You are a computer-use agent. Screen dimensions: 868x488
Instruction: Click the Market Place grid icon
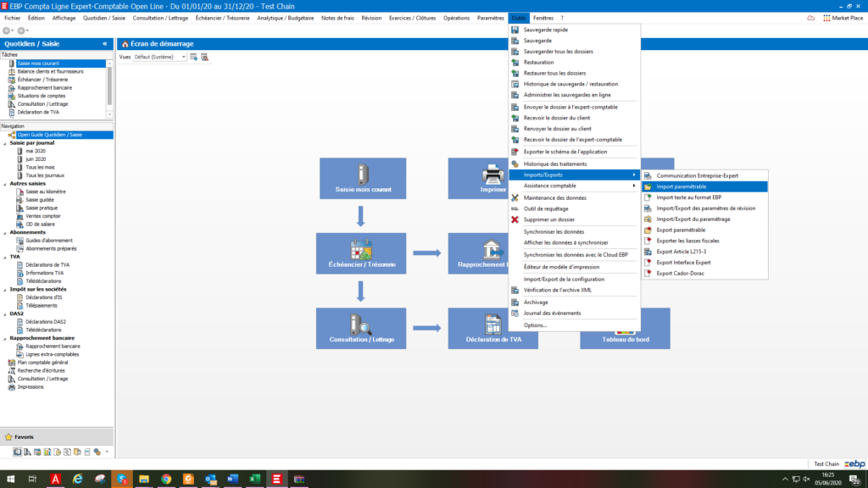pyautogui.click(x=826, y=18)
